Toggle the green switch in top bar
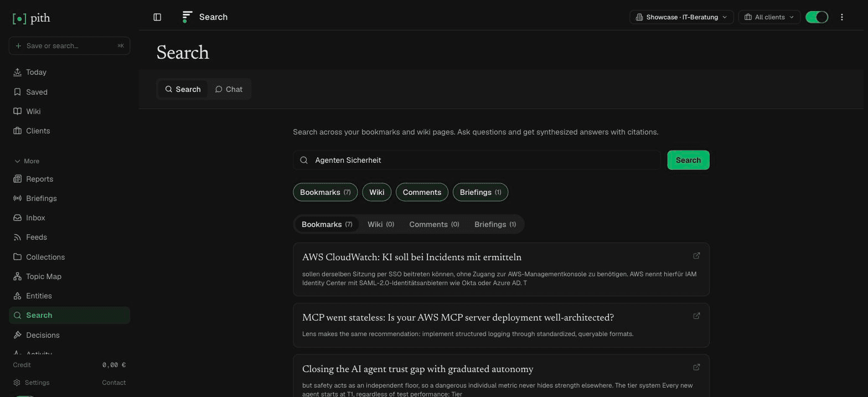 point(817,17)
